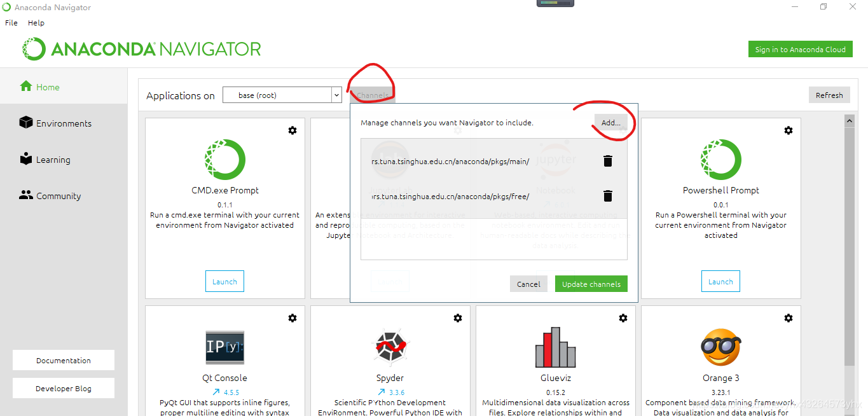Image resolution: width=868 pixels, height=416 pixels.
Task: Launch CMD.exe Prompt
Action: (224, 281)
